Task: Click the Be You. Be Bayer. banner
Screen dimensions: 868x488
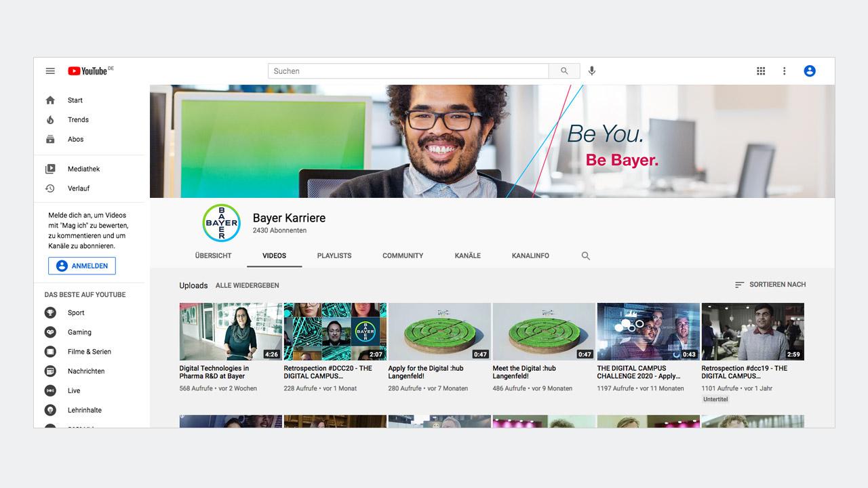Action: [492, 141]
